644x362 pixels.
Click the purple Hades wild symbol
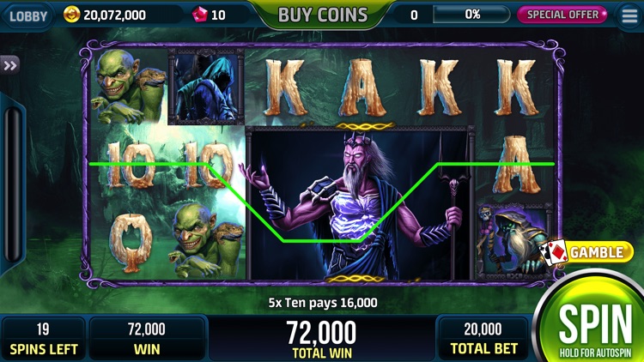tap(361, 203)
